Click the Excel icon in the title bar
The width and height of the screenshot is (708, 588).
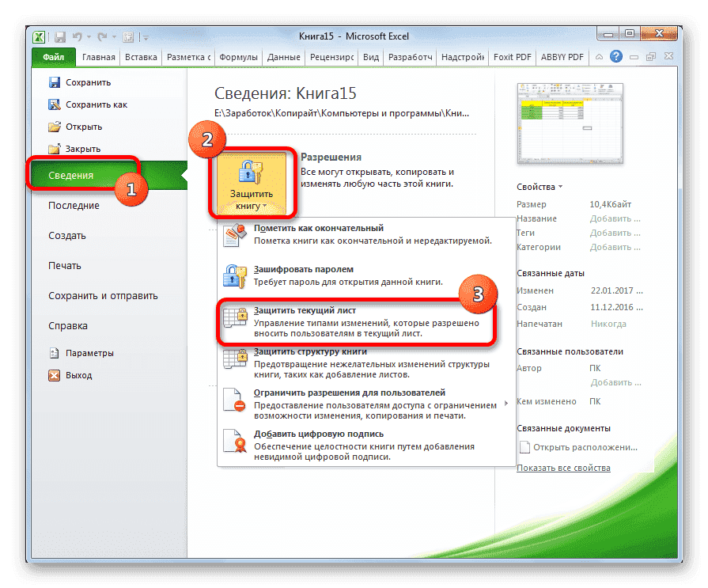click(38, 36)
